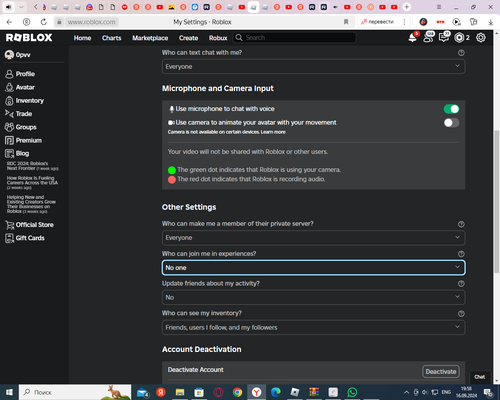500x400 pixels.
Task: Open the join experiences No one dropdown
Action: (x=313, y=268)
